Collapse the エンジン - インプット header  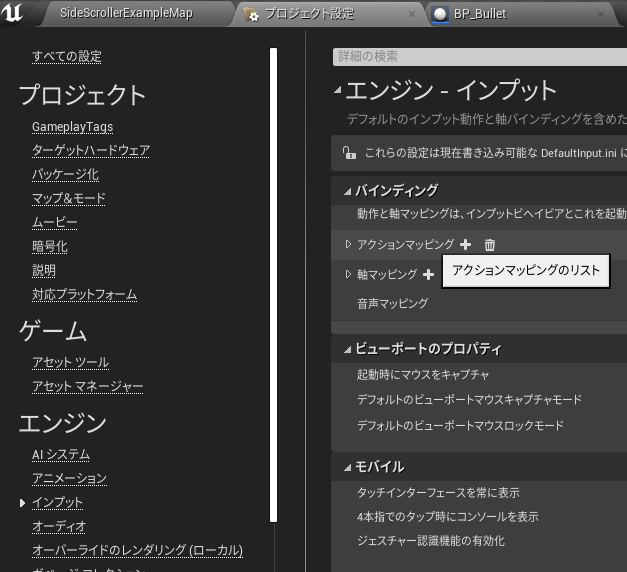(337, 90)
